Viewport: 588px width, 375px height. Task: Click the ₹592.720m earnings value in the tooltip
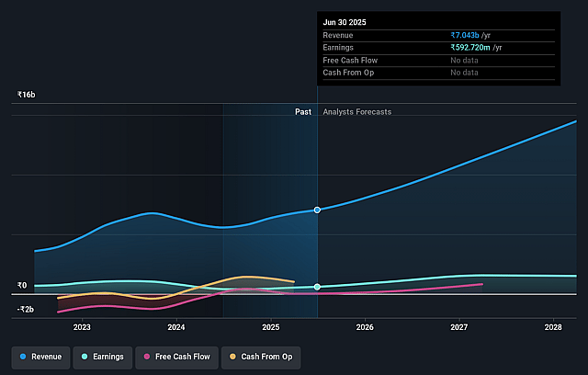coord(476,47)
